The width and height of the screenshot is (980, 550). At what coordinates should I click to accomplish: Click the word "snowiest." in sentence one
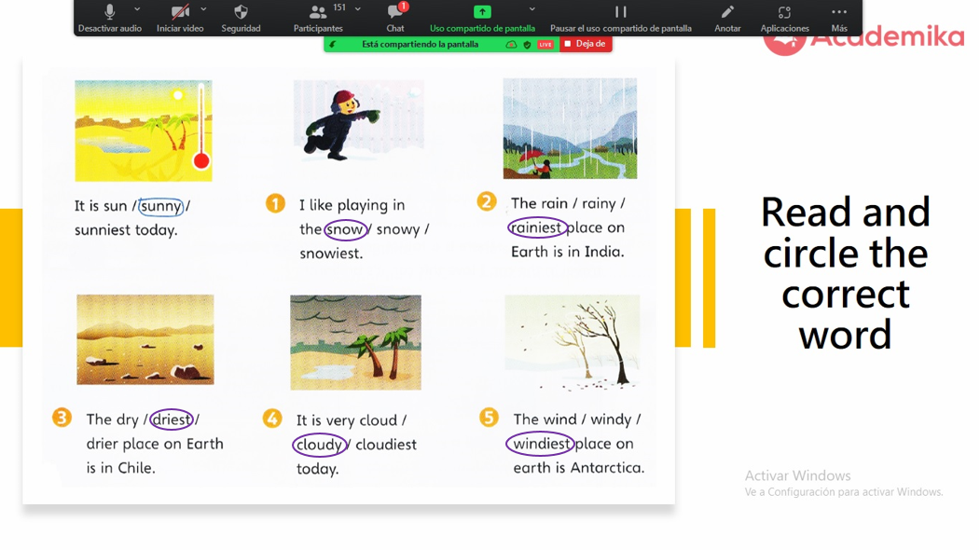(331, 254)
